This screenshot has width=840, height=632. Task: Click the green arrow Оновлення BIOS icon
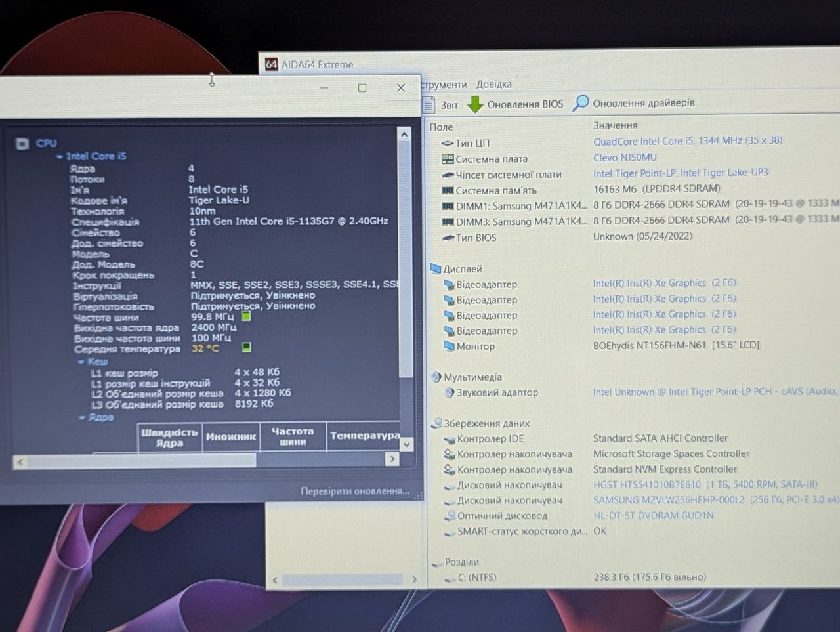pos(475,104)
